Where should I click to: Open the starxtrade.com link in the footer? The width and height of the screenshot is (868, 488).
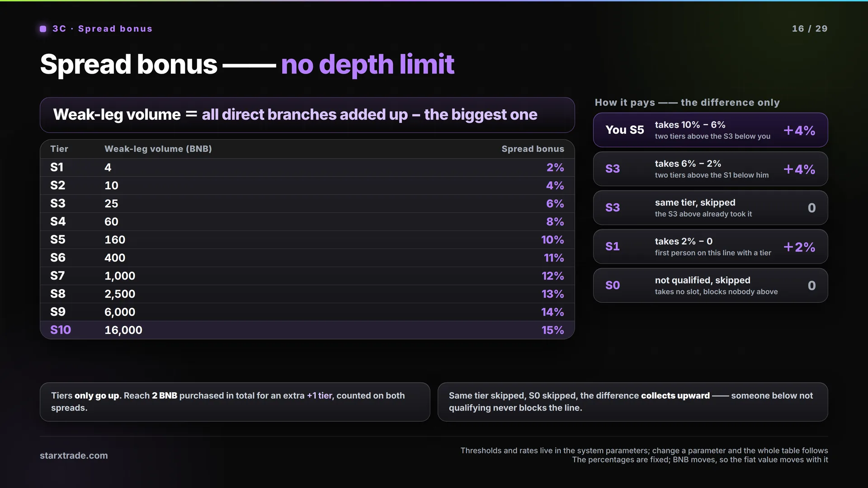pos(74,455)
